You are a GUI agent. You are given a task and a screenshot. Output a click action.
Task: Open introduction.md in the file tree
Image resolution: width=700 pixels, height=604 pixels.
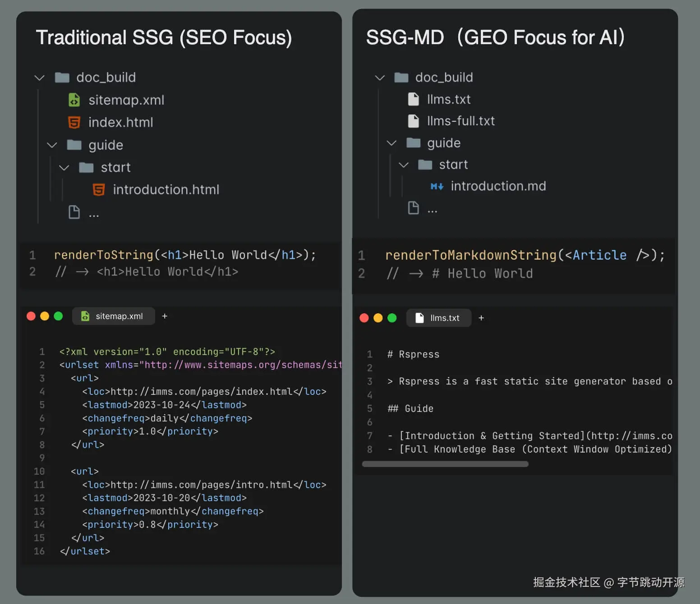click(x=498, y=186)
